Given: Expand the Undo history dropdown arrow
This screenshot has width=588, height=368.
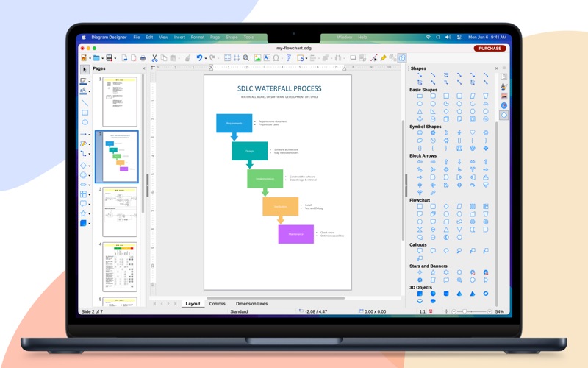Looking at the screenshot, I should 206,59.
